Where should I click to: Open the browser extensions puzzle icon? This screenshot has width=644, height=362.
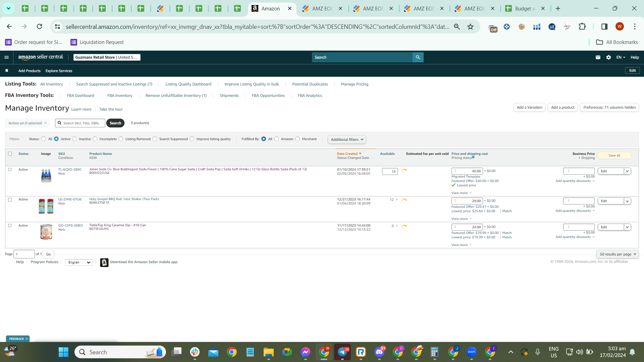pyautogui.click(x=582, y=26)
